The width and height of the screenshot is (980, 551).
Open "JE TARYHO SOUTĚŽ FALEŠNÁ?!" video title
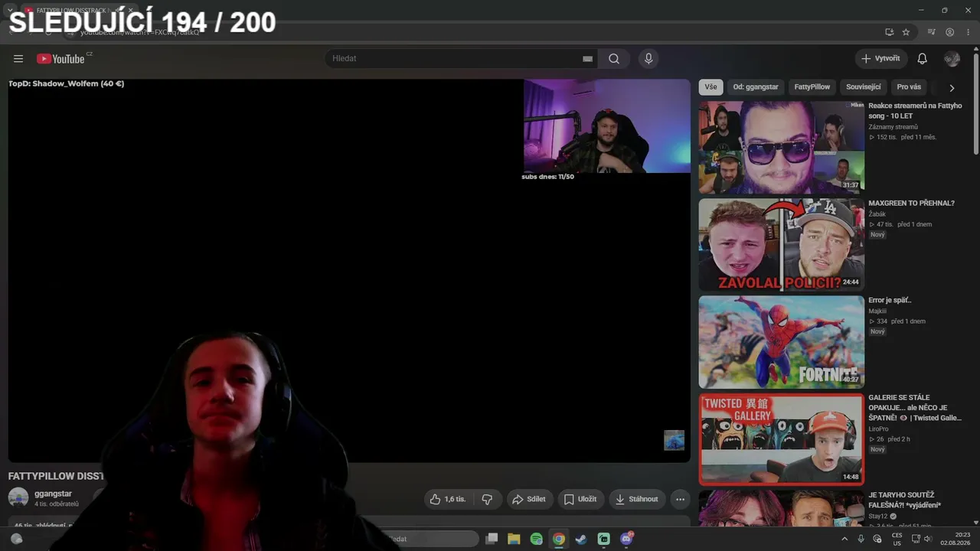point(904,500)
